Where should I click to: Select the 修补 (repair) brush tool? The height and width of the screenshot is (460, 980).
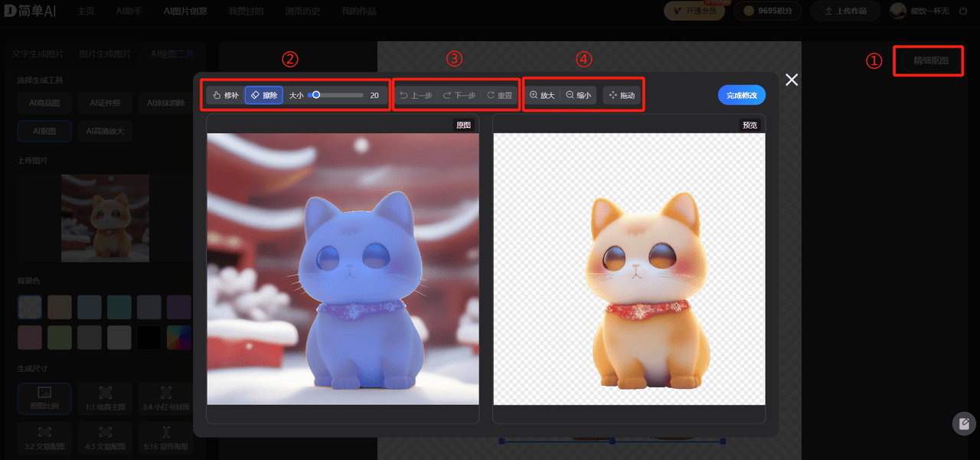[x=225, y=96]
